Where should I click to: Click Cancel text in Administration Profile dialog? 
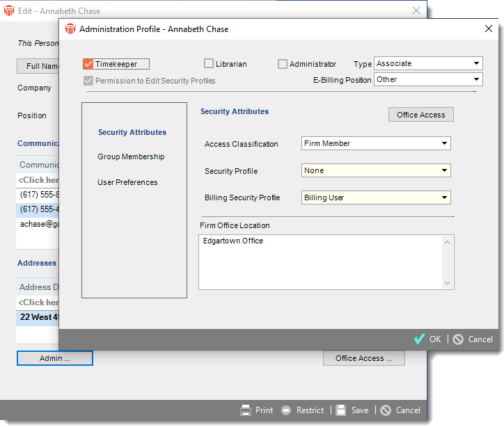(x=480, y=339)
